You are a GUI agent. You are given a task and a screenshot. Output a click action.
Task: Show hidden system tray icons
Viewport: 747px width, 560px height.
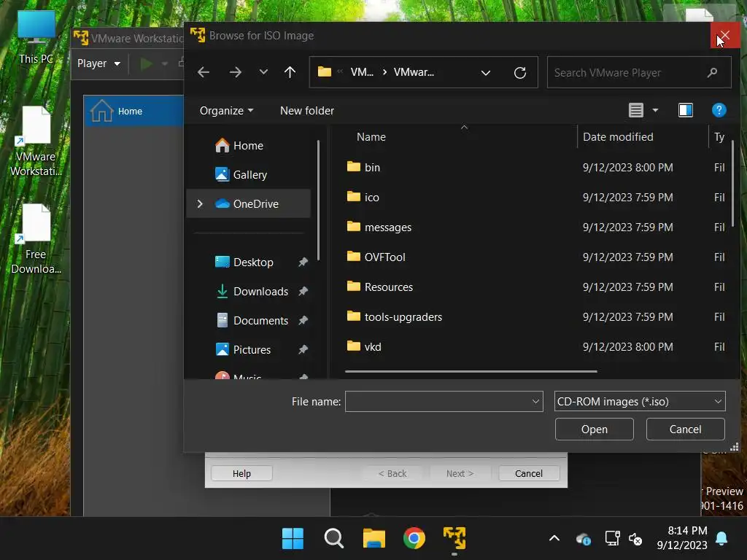[x=554, y=539]
